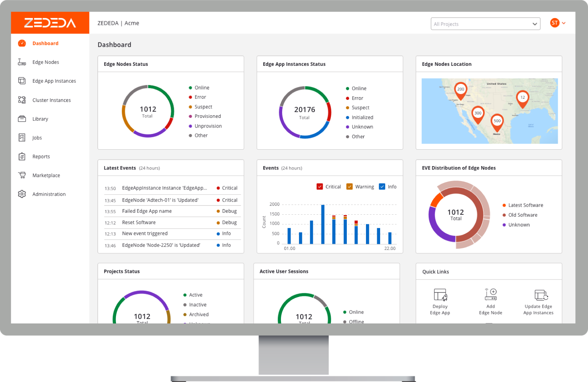Viewport: 588px width, 382px height.
Task: Click the Jobs checklist icon
Action: 22,137
